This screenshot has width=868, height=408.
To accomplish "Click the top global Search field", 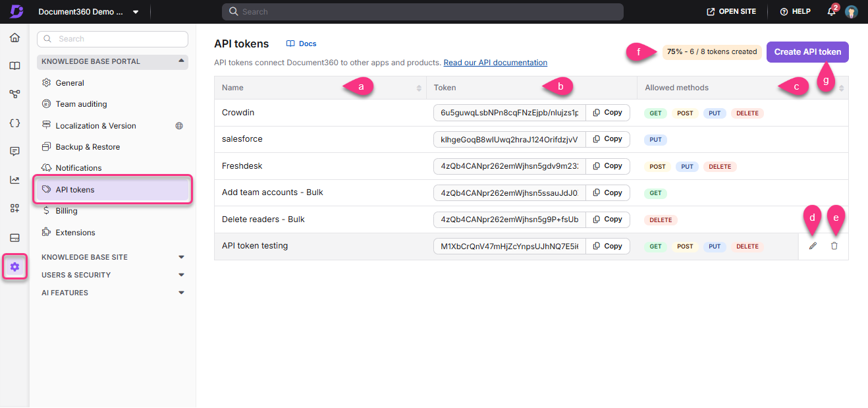I will [422, 12].
